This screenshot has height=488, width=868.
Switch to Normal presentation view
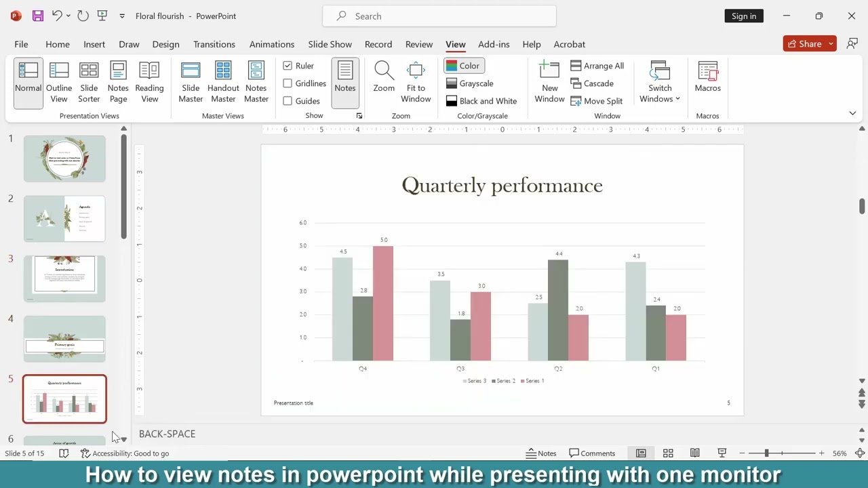click(28, 83)
